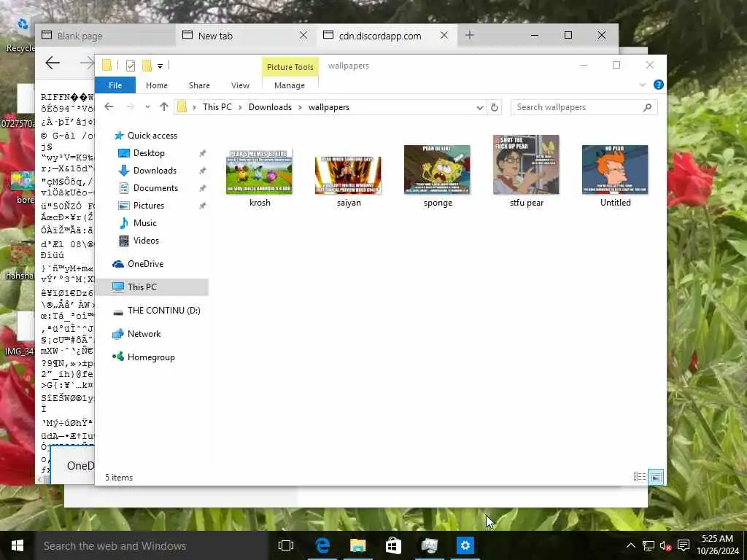The height and width of the screenshot is (560, 747).
Task: Select the Untitled image thumbnail
Action: point(615,169)
